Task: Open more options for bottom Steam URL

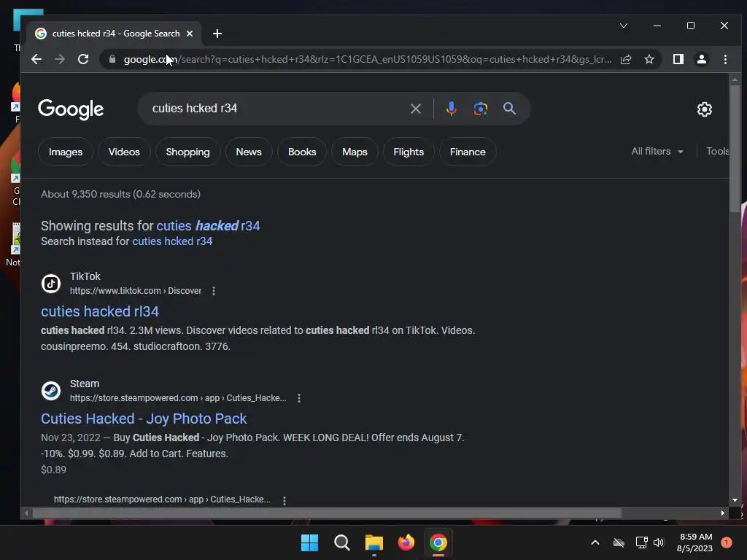Action: coord(284,500)
